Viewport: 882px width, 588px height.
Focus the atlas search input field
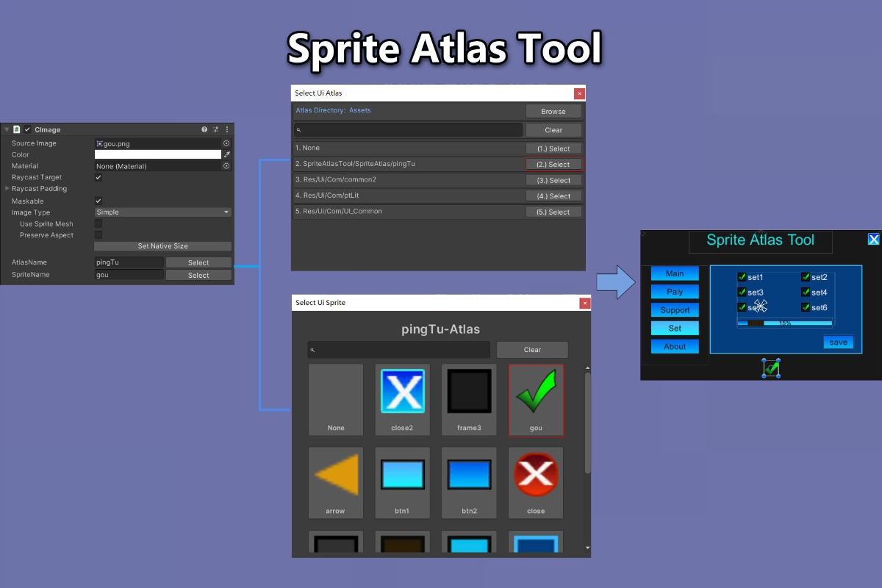coord(408,130)
